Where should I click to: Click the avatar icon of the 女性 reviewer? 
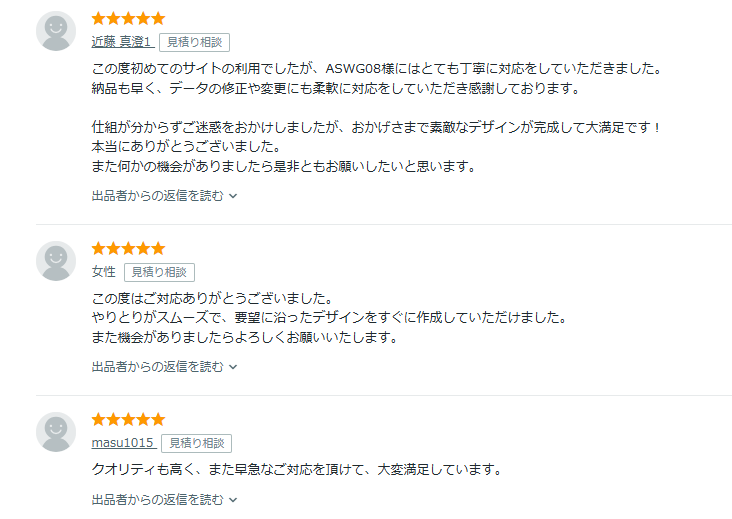56,261
